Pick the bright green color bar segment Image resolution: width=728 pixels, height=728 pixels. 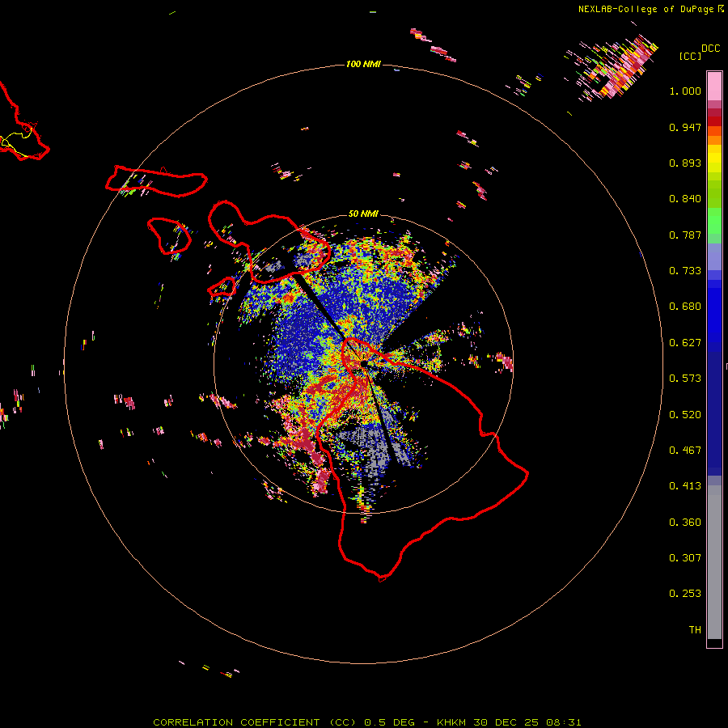tap(714, 221)
